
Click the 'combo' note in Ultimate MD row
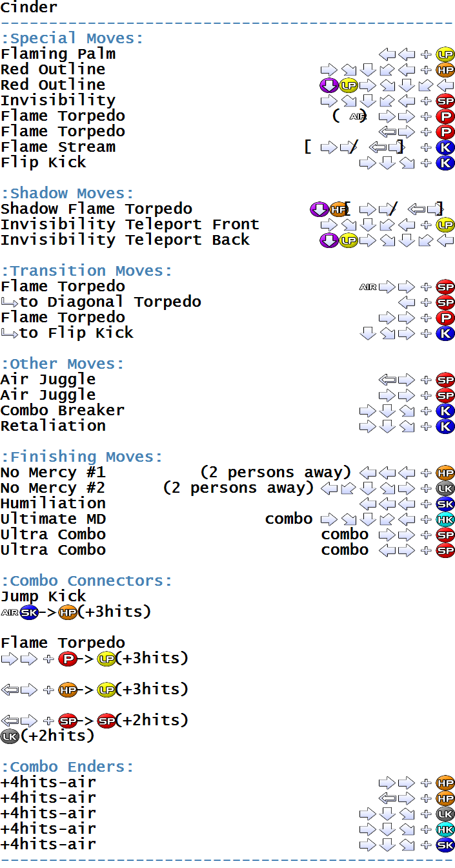pyautogui.click(x=289, y=519)
